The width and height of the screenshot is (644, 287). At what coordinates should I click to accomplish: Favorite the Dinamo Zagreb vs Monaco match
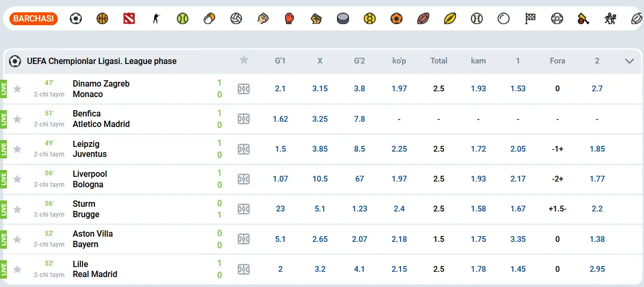(x=17, y=89)
